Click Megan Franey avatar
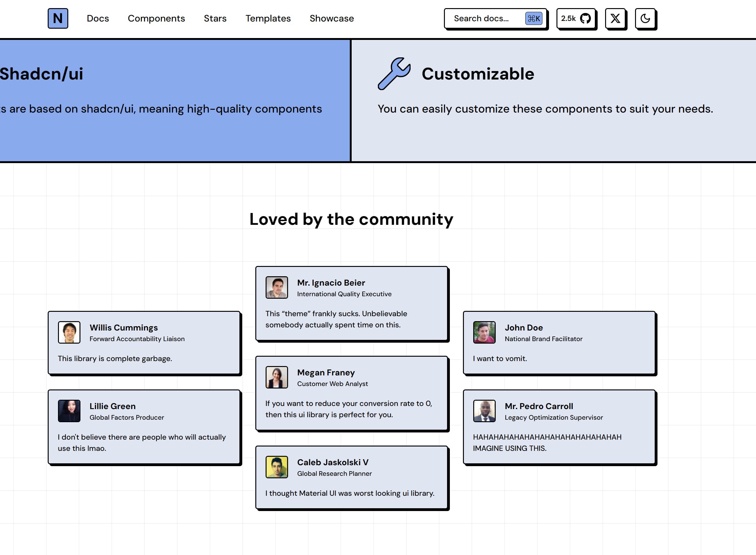Screen dimensions: 756x555 tap(277, 377)
